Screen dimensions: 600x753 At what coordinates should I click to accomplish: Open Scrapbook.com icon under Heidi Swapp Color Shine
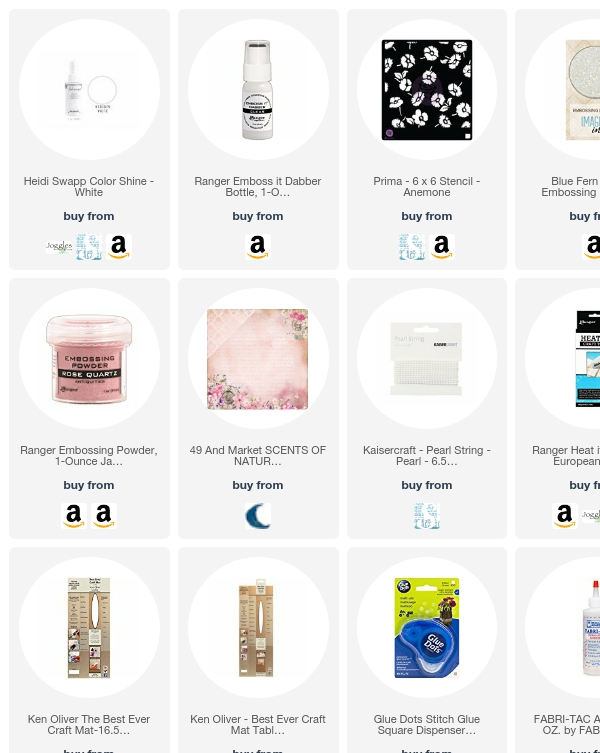point(89,247)
